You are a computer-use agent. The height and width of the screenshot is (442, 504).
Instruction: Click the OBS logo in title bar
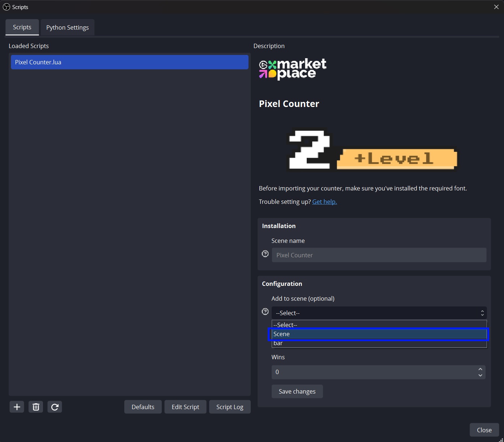6,7
